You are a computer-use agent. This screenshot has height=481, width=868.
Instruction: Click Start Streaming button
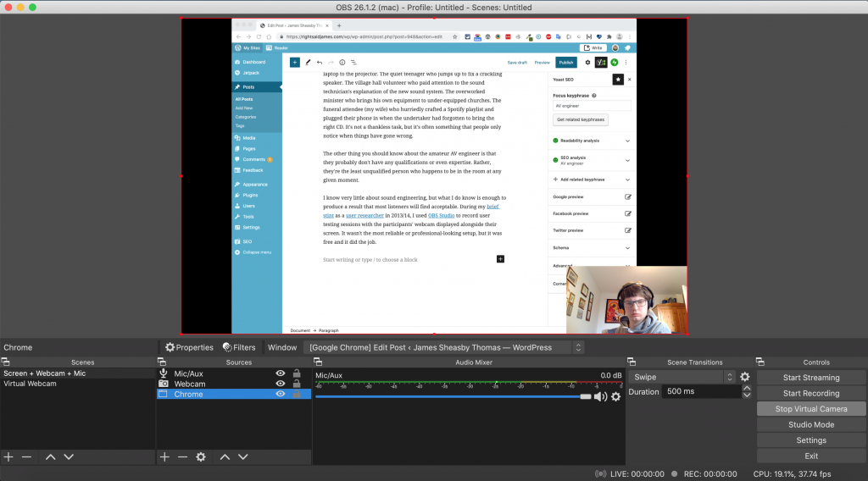coord(811,378)
